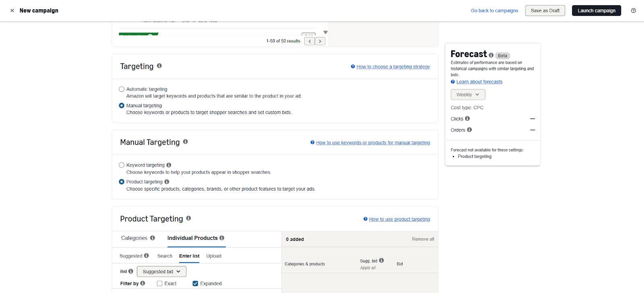Click info icon beside Sugg. bid column
This screenshot has width=644, height=293.
[x=382, y=260]
